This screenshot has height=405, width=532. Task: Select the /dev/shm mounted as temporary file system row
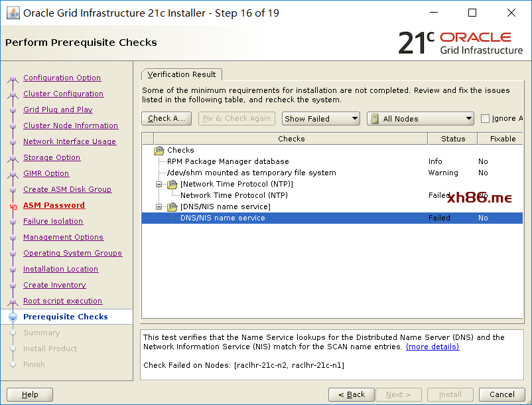(x=251, y=173)
